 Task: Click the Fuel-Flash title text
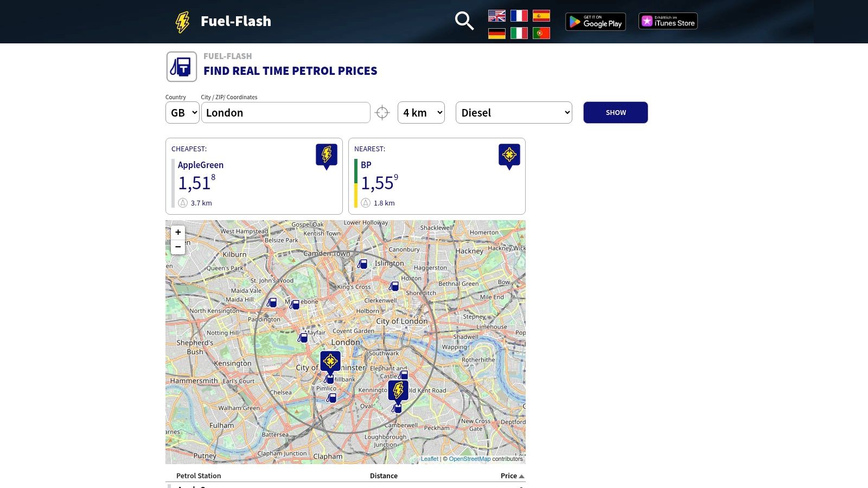236,21
